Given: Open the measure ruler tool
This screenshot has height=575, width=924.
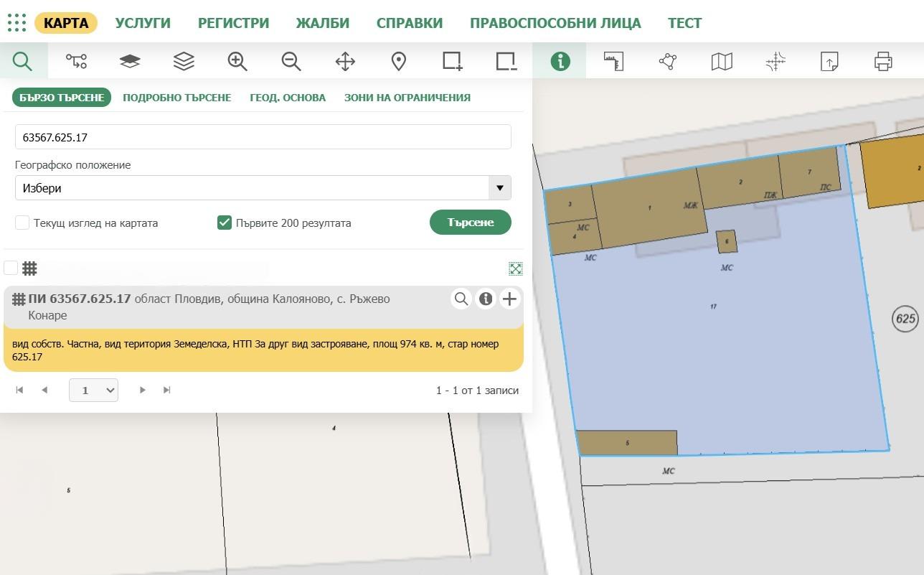Looking at the screenshot, I should click(614, 61).
